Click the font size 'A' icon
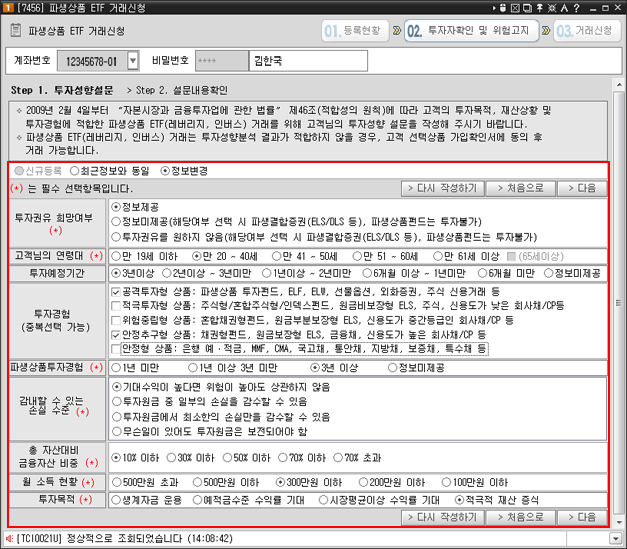Image resolution: width=627 pixels, height=549 pixels. coord(564,8)
